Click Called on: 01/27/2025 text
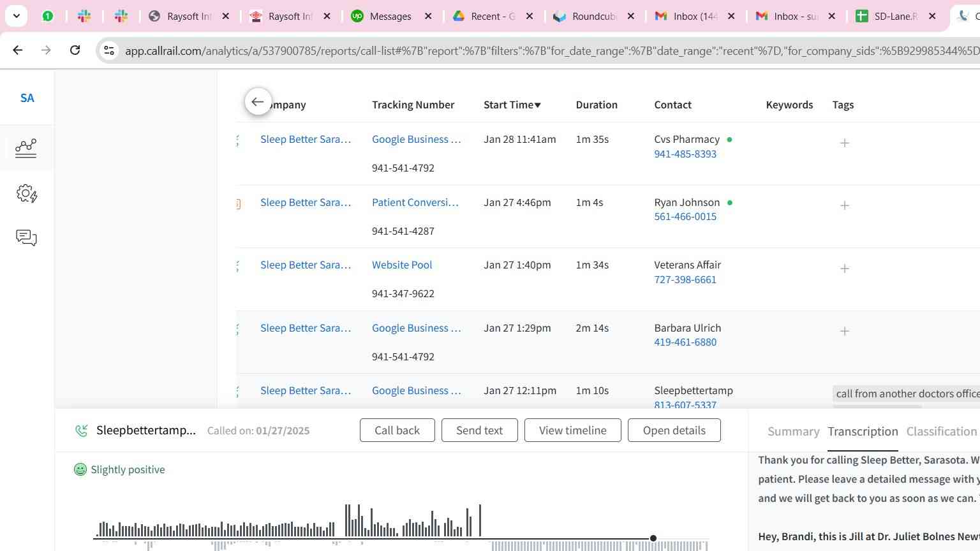980x551 pixels. [258, 430]
